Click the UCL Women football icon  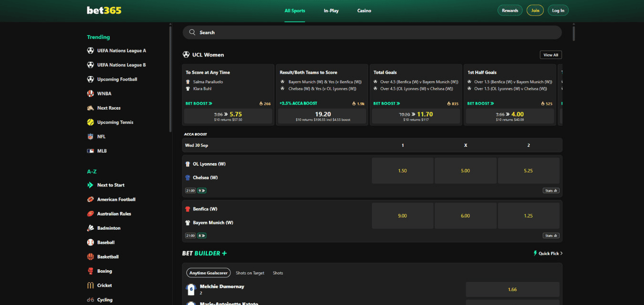(x=186, y=55)
